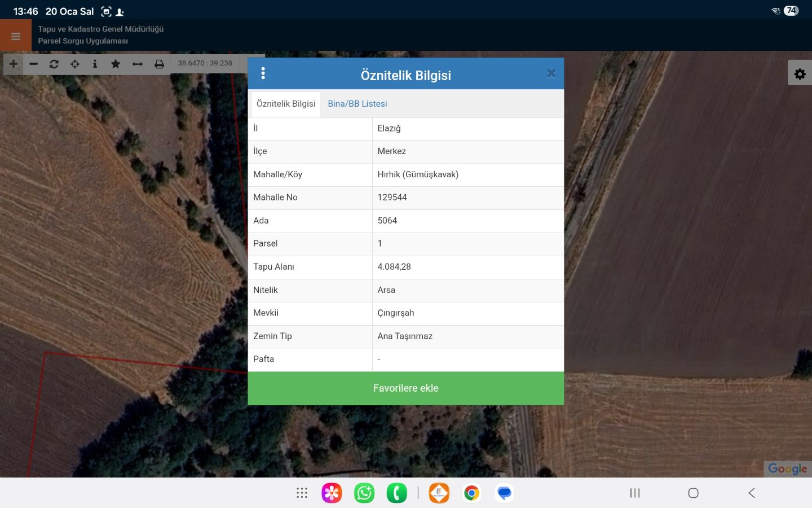Print the map via printer icon
This screenshot has width=812, height=508.
[x=160, y=64]
